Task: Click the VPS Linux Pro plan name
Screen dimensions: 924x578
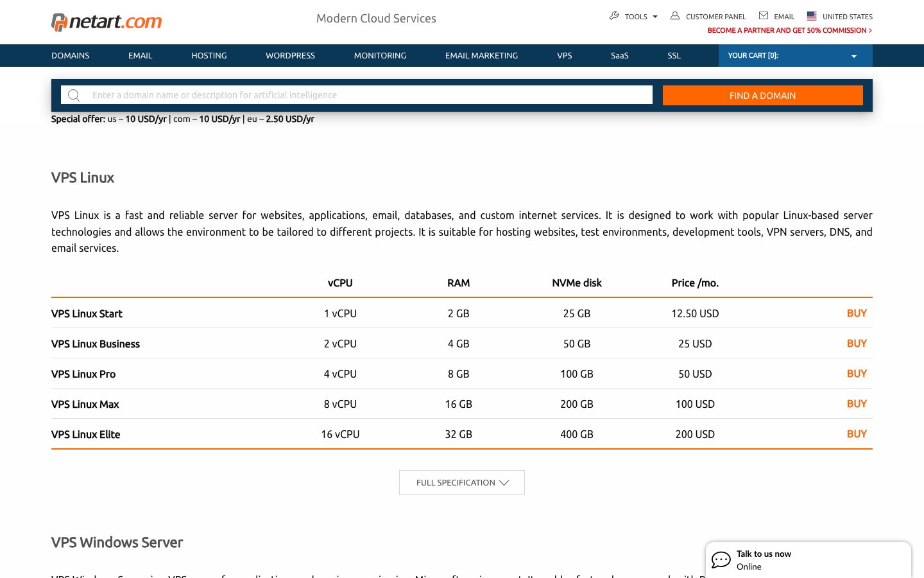Action: (x=83, y=374)
